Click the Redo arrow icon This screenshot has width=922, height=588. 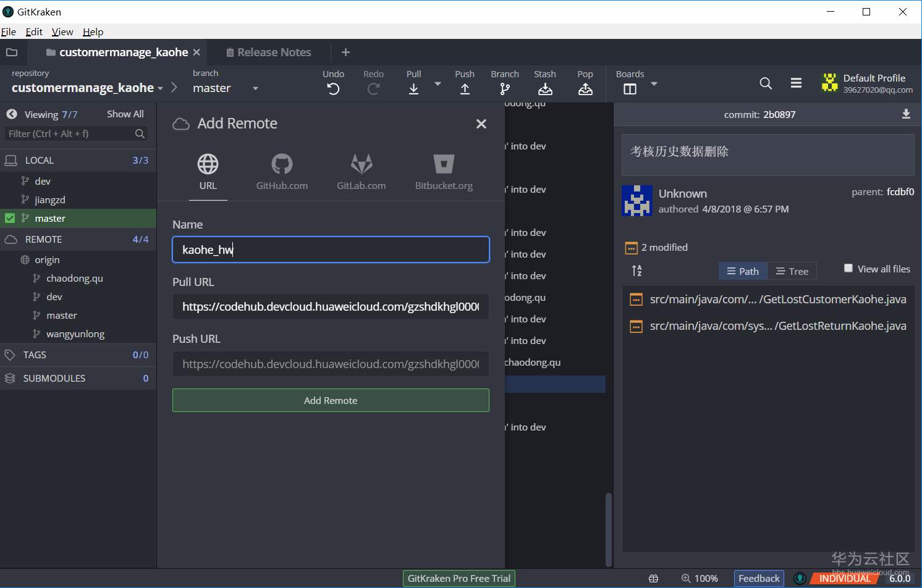(x=373, y=89)
